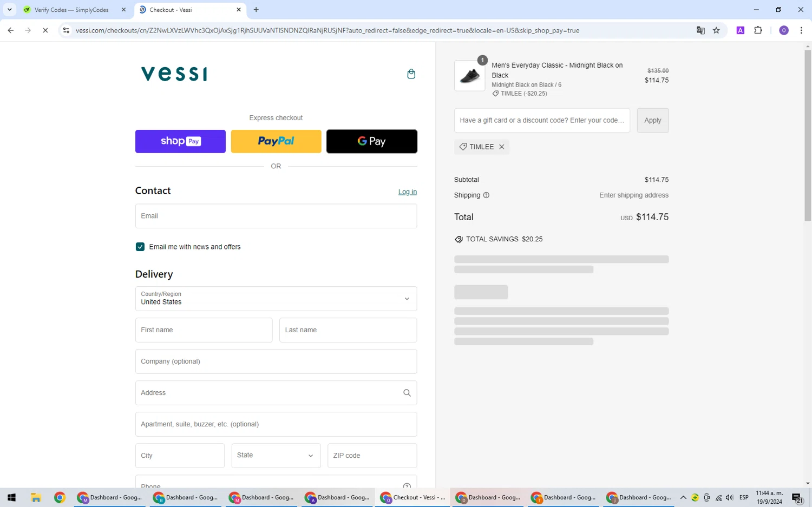Image resolution: width=812 pixels, height=507 pixels.
Task: Open the pinned Chrome taskbar icon
Action: pyautogui.click(x=60, y=497)
